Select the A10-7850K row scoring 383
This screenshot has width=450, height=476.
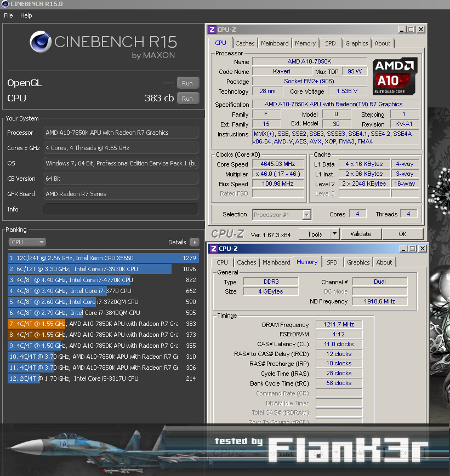103,324
